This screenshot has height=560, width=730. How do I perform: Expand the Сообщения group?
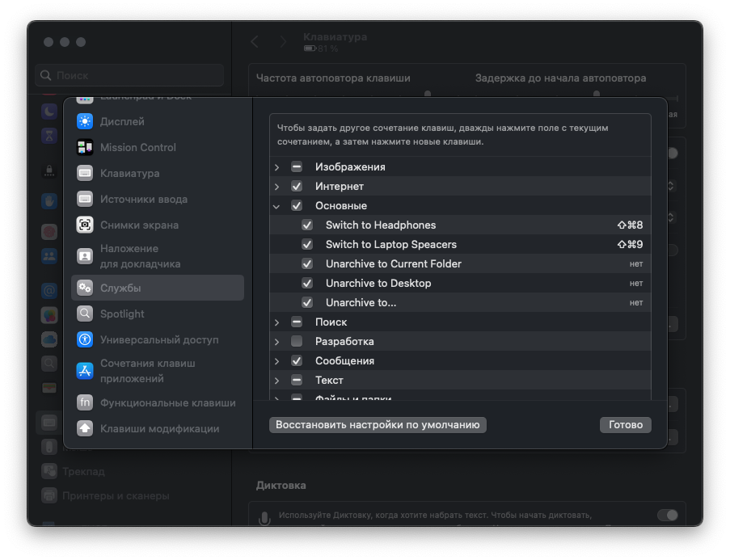276,360
